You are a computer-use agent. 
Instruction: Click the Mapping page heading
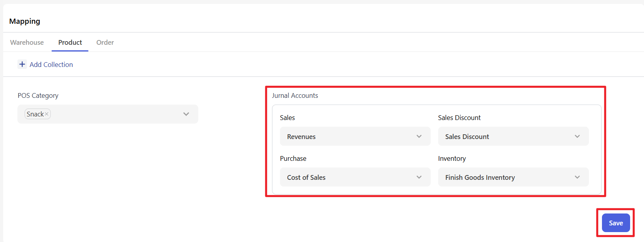(25, 21)
